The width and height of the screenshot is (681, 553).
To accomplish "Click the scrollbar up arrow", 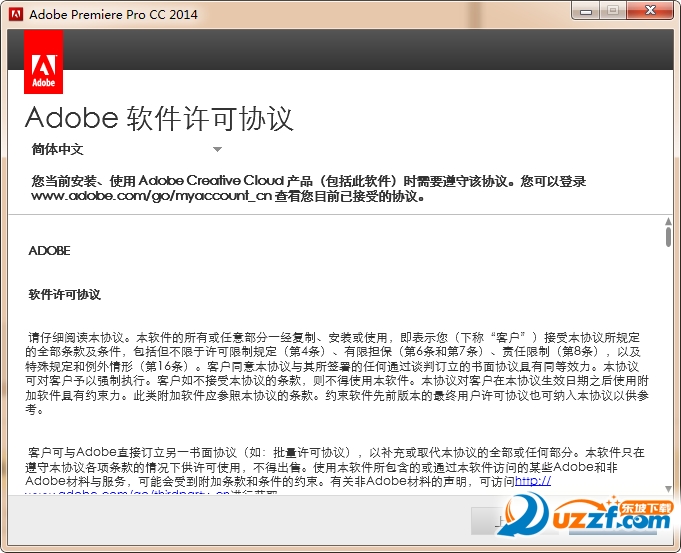I will click(x=668, y=221).
